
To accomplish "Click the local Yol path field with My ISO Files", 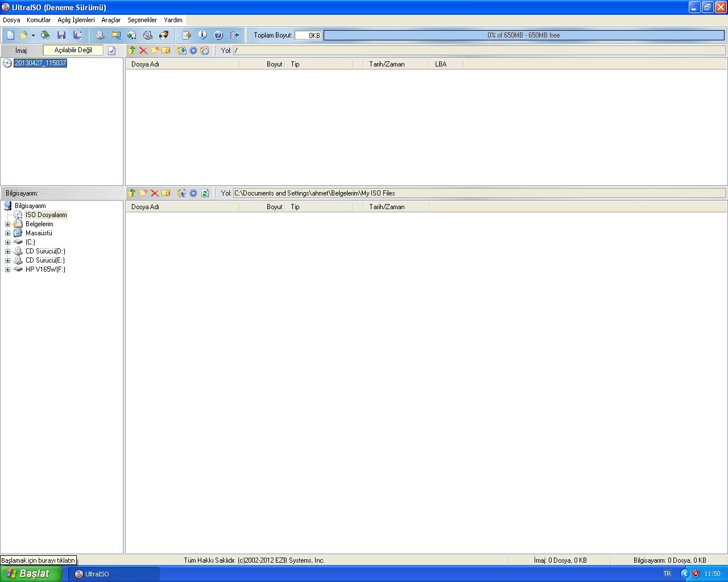I will 479,193.
